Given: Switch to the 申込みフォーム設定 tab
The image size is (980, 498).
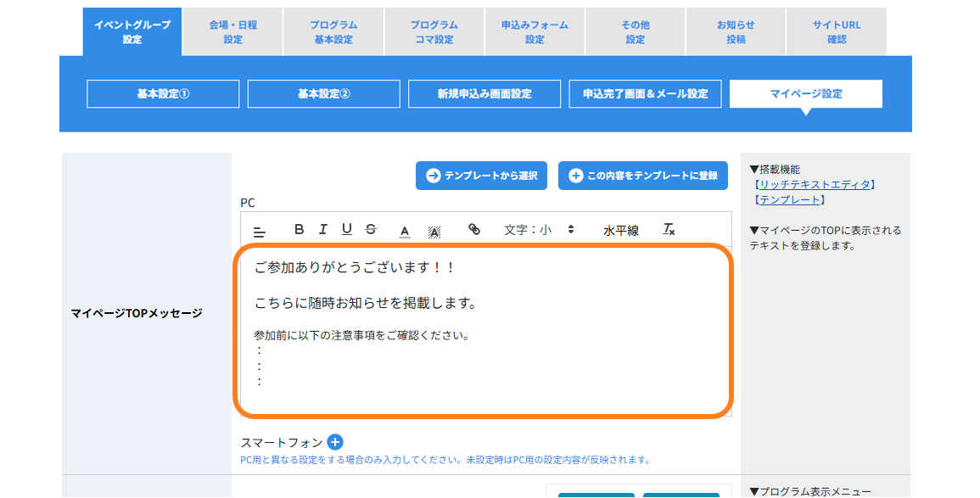Looking at the screenshot, I should click(535, 32).
